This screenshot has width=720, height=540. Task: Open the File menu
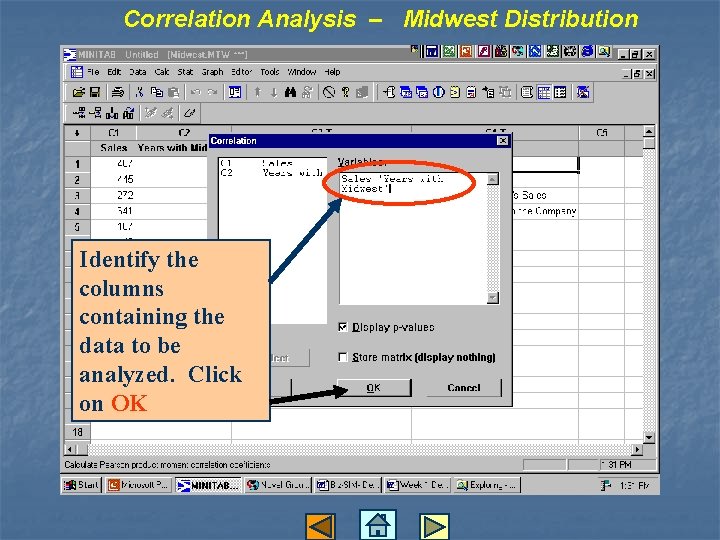93,72
